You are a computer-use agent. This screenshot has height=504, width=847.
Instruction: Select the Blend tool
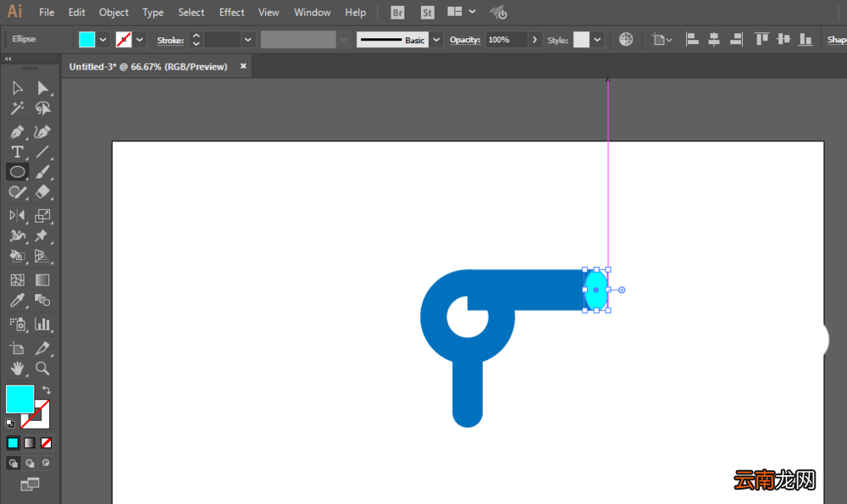42,301
